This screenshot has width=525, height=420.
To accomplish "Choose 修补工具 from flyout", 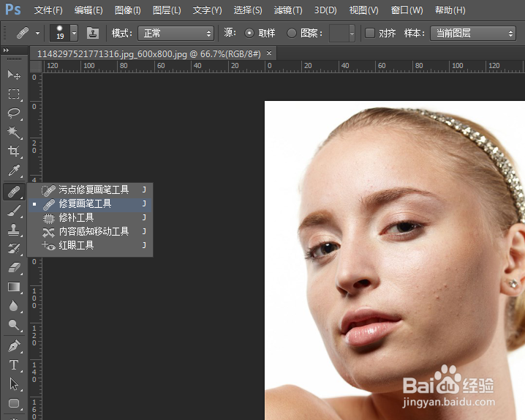I will click(90, 218).
